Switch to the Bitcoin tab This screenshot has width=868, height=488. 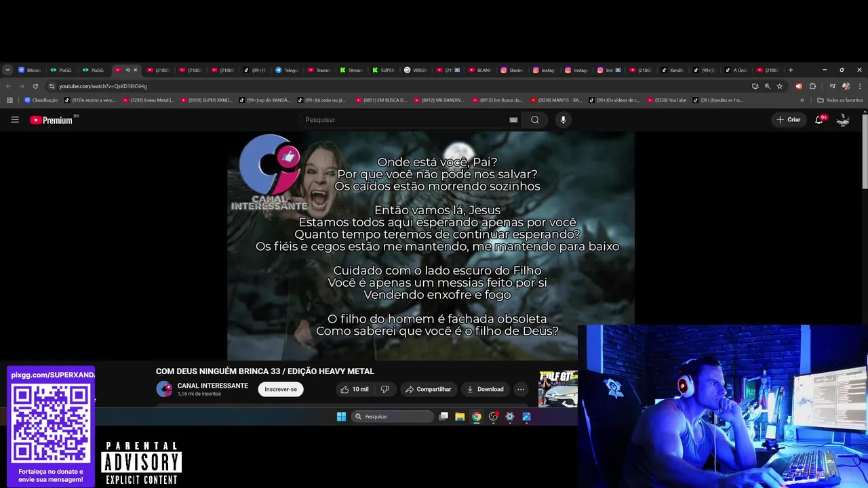[x=30, y=70]
